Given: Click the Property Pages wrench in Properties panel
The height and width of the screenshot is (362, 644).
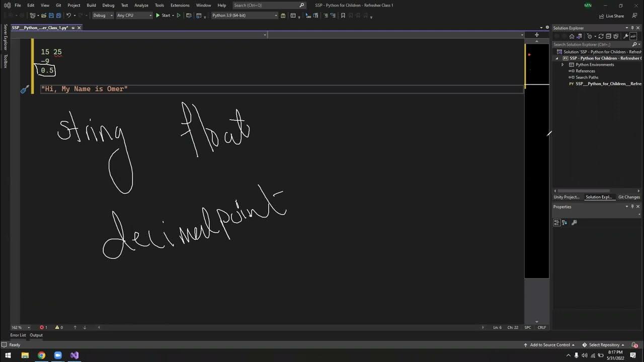Looking at the screenshot, I should (x=574, y=222).
